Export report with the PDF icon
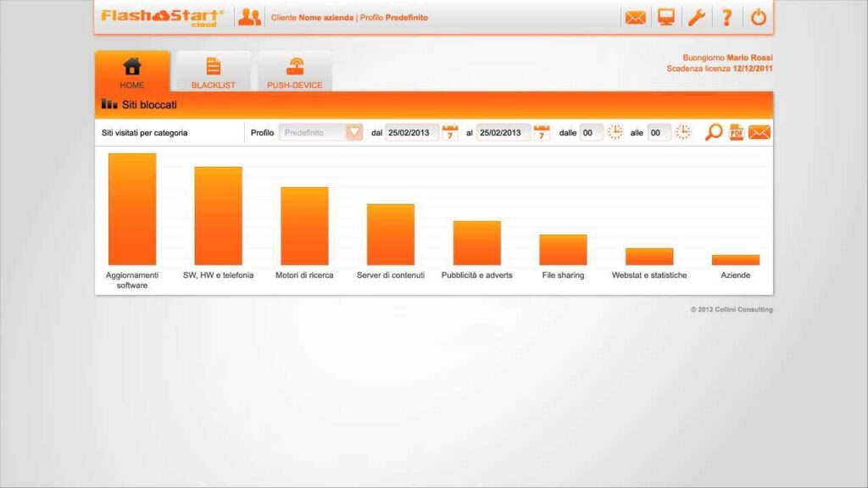 [737, 132]
